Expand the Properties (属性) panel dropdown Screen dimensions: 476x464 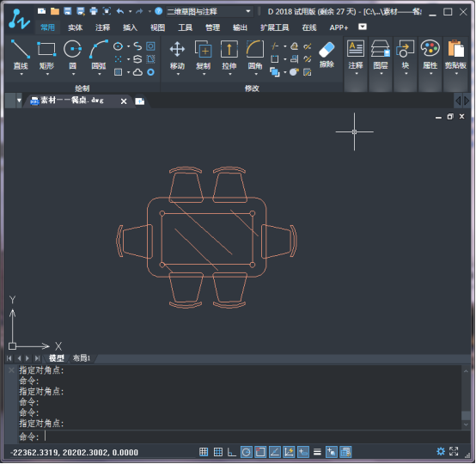(430, 74)
